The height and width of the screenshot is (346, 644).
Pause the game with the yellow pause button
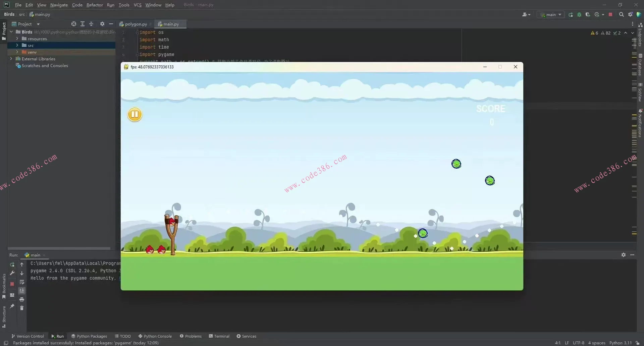click(135, 115)
